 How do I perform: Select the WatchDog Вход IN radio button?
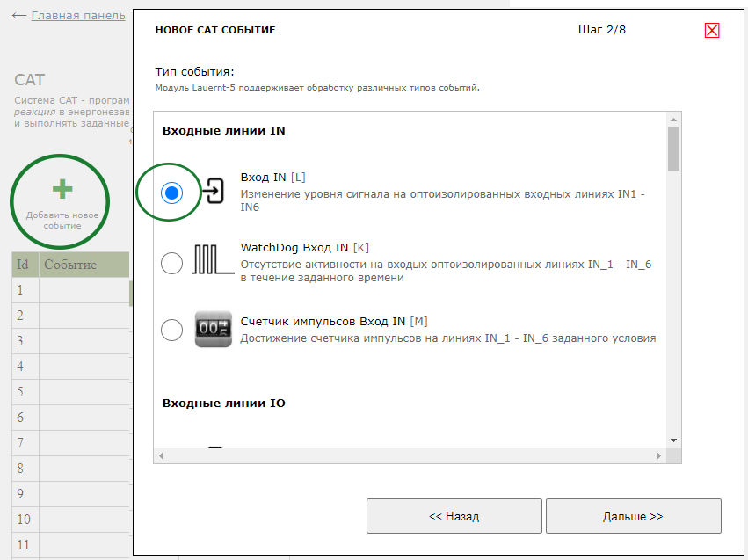pos(172,263)
